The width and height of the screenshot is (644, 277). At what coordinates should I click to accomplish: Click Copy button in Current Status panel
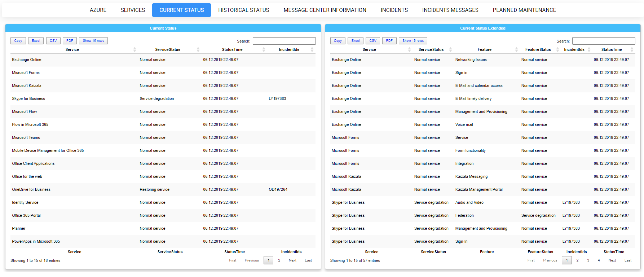(x=18, y=41)
